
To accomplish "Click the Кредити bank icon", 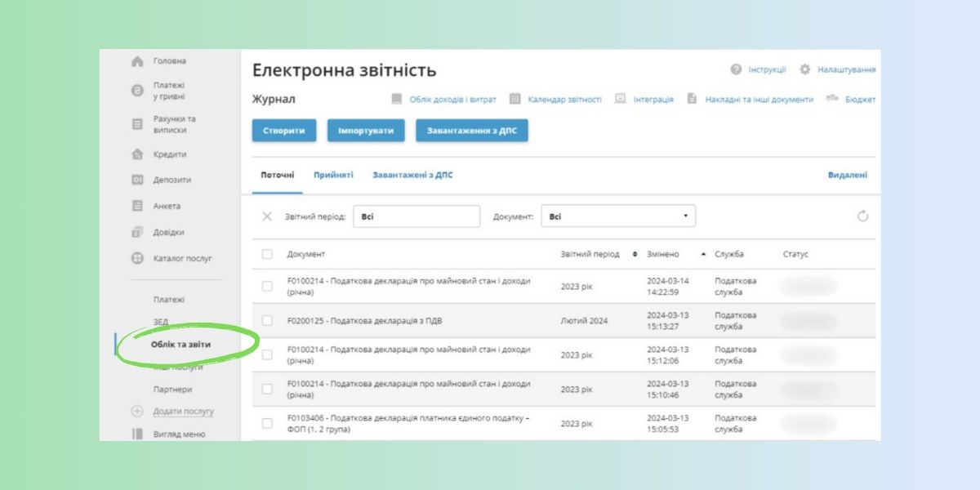I will (x=137, y=154).
